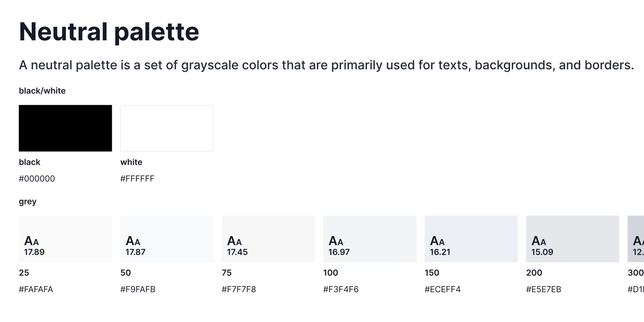644x322 pixels.
Task: Click the #F7F7F8 hex value
Action: pos(239,289)
